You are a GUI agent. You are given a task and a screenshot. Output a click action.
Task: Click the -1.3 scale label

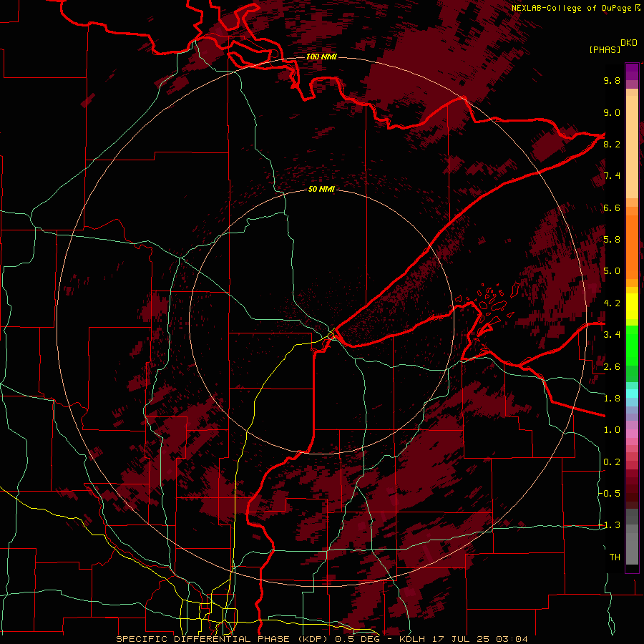(610, 525)
